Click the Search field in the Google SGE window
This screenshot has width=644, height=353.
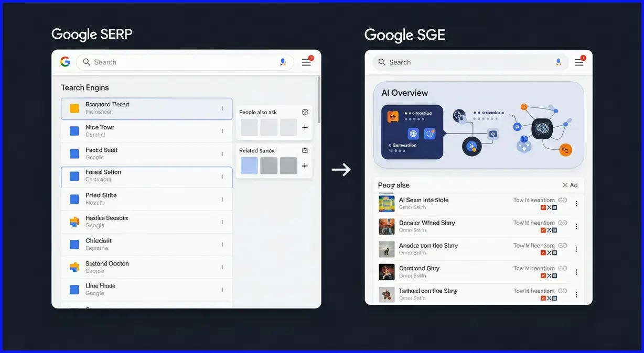[x=471, y=62]
